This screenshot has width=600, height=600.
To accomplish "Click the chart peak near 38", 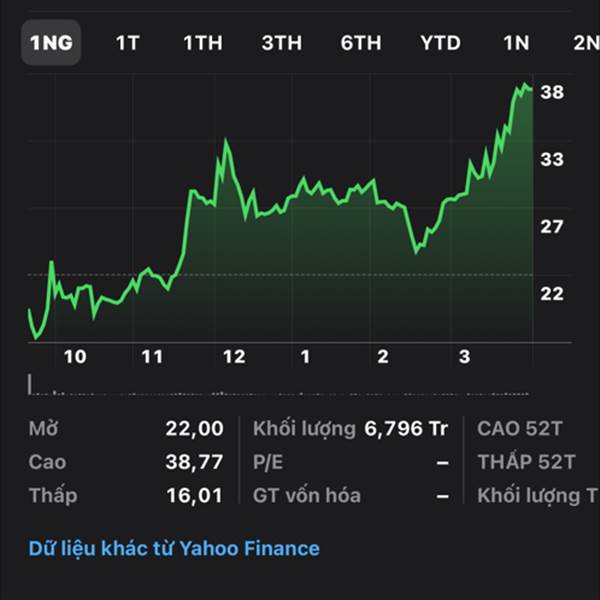I will tap(525, 86).
